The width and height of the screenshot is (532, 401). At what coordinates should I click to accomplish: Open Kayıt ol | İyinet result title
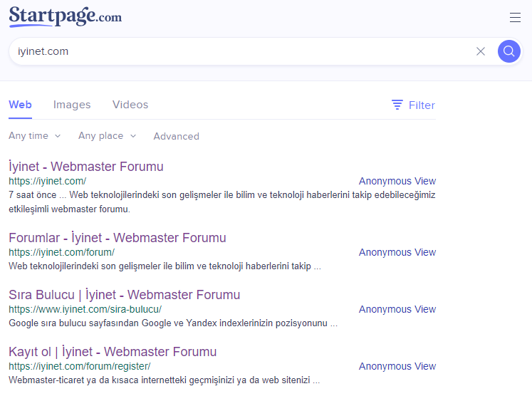point(113,352)
